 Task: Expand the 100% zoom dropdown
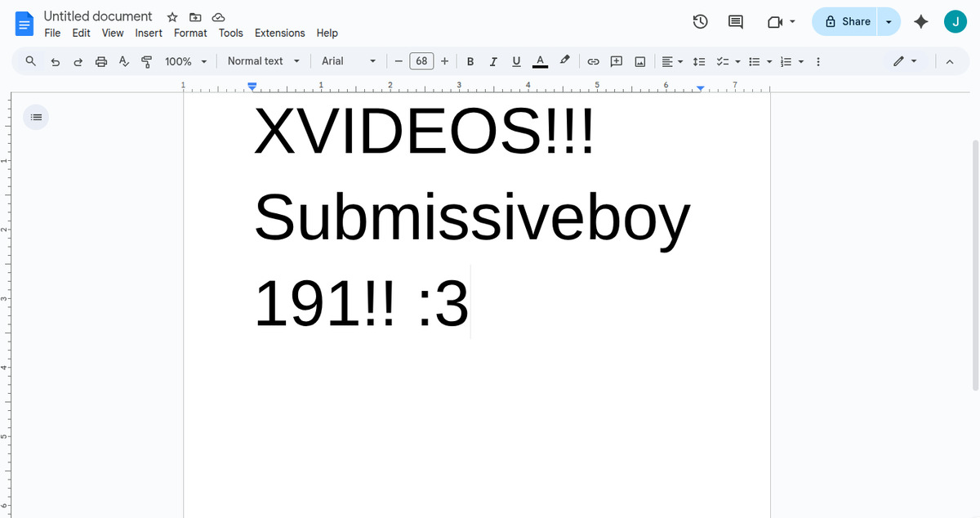click(186, 61)
